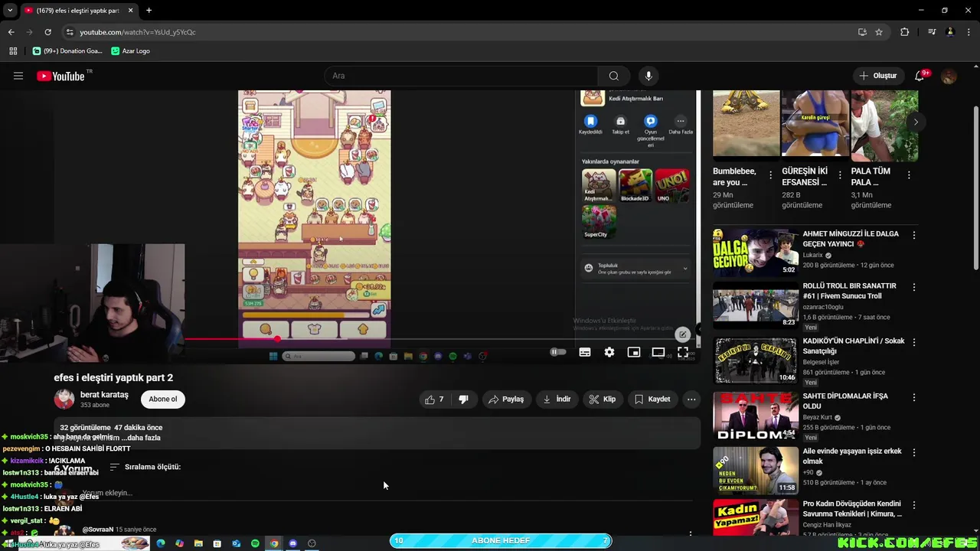Bookmark this page with the star

pos(879,32)
